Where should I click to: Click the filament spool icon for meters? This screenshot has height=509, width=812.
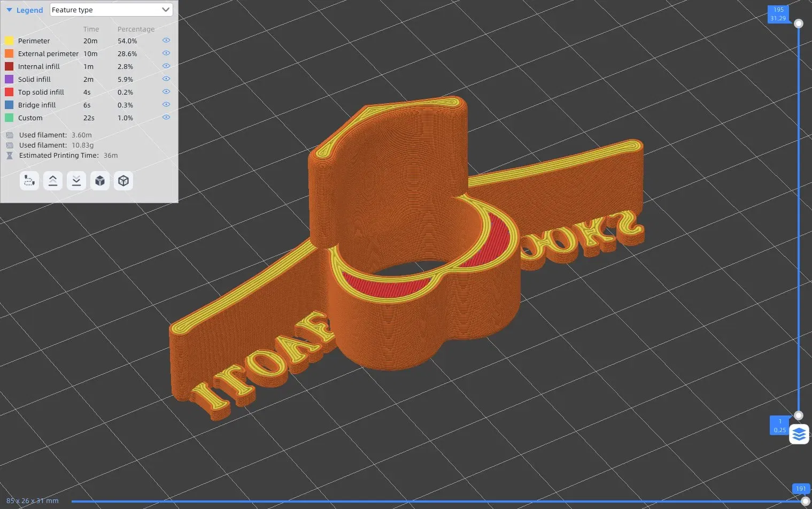point(10,135)
